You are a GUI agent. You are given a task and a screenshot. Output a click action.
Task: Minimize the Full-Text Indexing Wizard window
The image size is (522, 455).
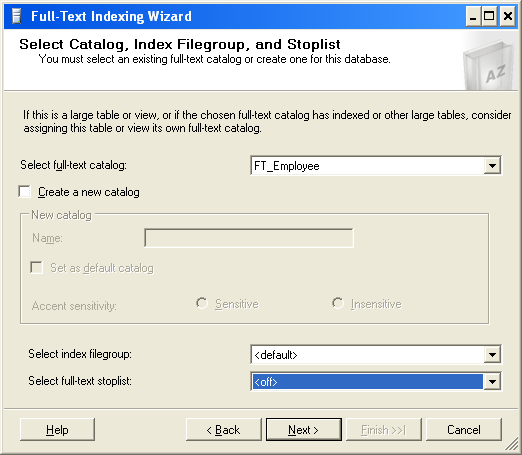tap(473, 17)
